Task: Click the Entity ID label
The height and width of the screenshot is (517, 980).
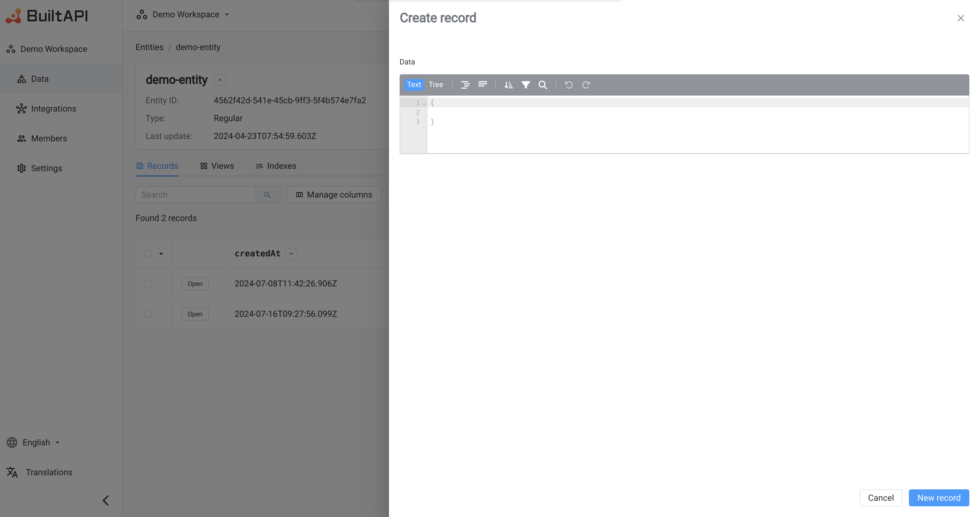Action: (162, 100)
